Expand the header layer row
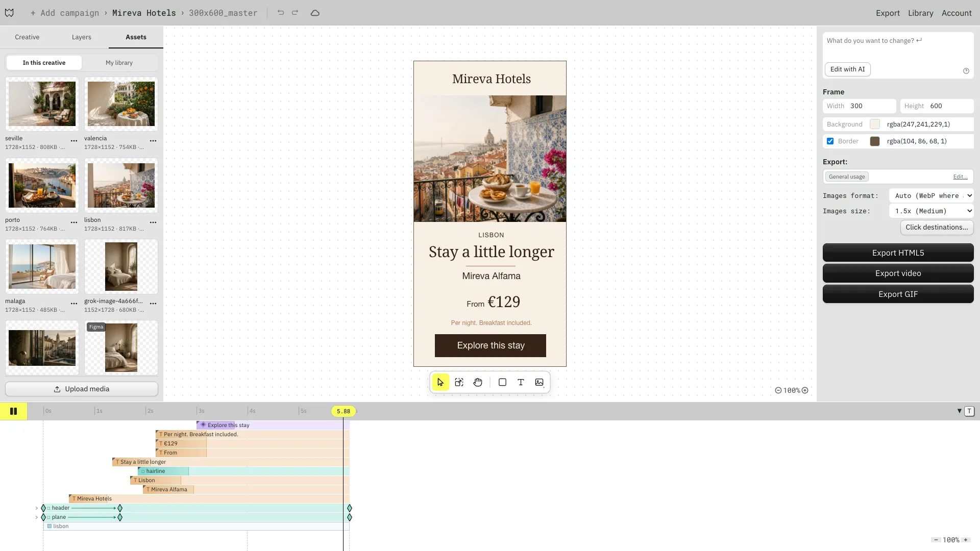980x551 pixels. 37,508
